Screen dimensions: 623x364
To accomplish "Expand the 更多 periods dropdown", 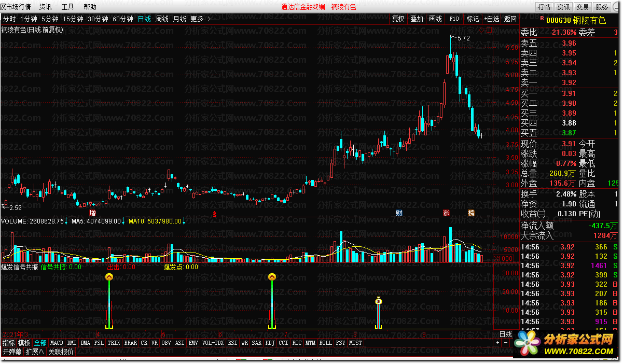I will click(x=201, y=19).
